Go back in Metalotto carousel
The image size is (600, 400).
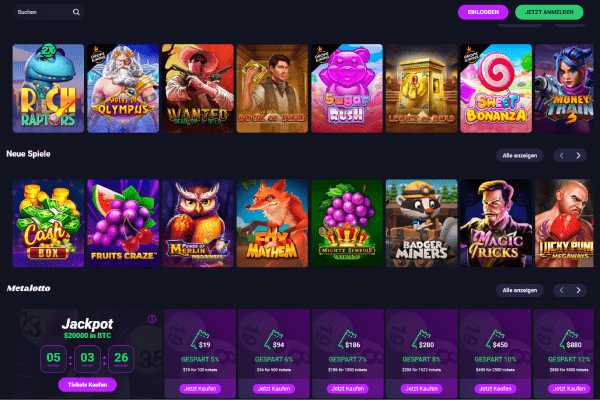tap(561, 290)
